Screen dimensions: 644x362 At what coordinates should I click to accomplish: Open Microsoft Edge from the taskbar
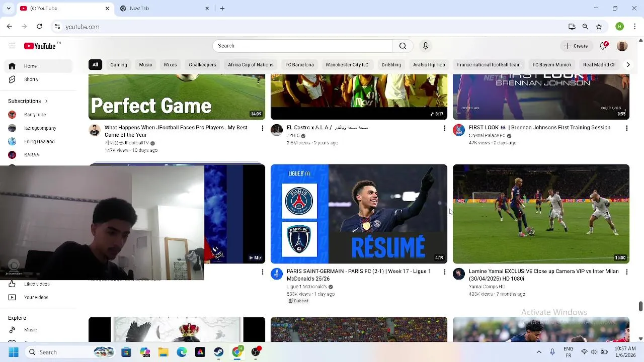pos(182,352)
